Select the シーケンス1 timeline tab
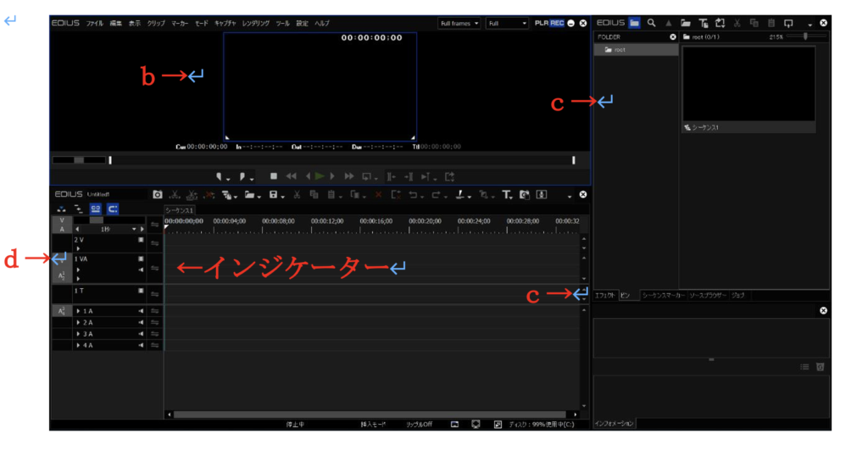 [180, 210]
